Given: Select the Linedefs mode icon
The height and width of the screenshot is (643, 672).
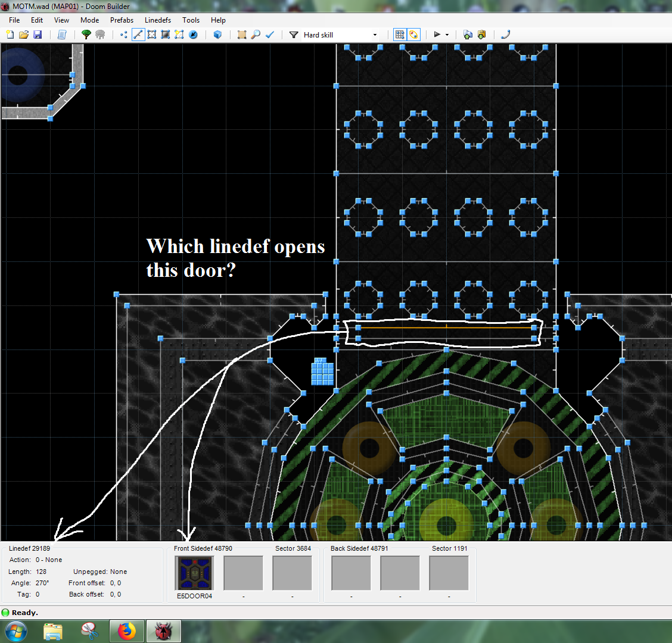Looking at the screenshot, I should pyautogui.click(x=138, y=35).
